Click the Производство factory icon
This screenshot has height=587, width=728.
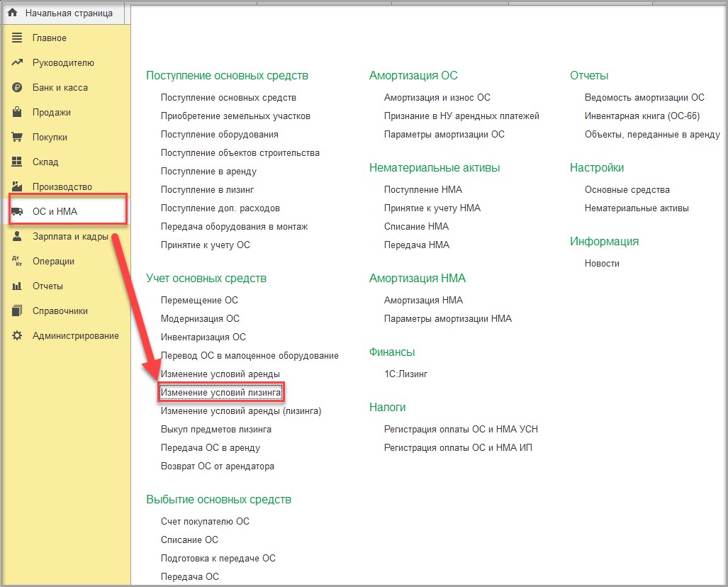[17, 186]
